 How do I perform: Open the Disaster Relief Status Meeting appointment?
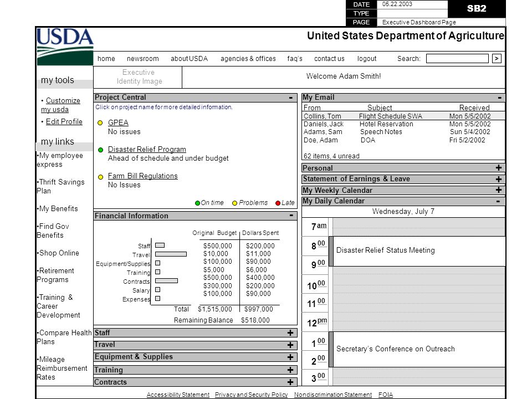point(417,251)
